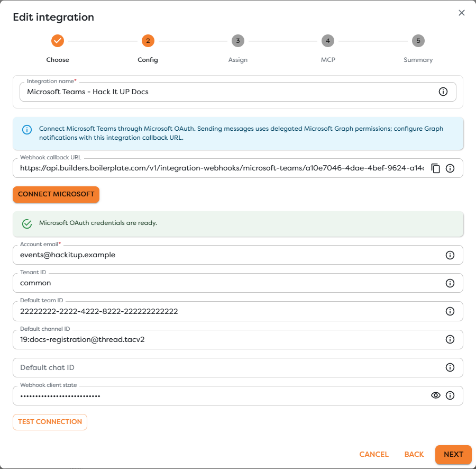Jump to step 5 Summary circle
This screenshot has height=469, width=476.
[418, 41]
